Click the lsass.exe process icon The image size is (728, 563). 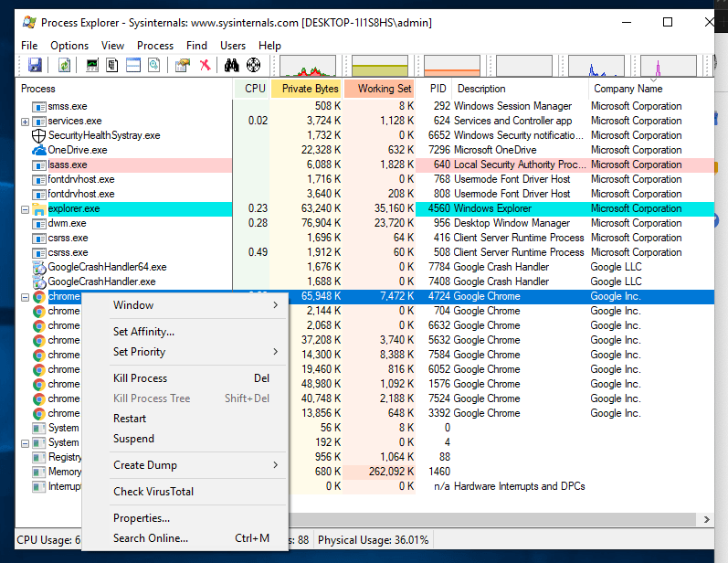coord(39,165)
